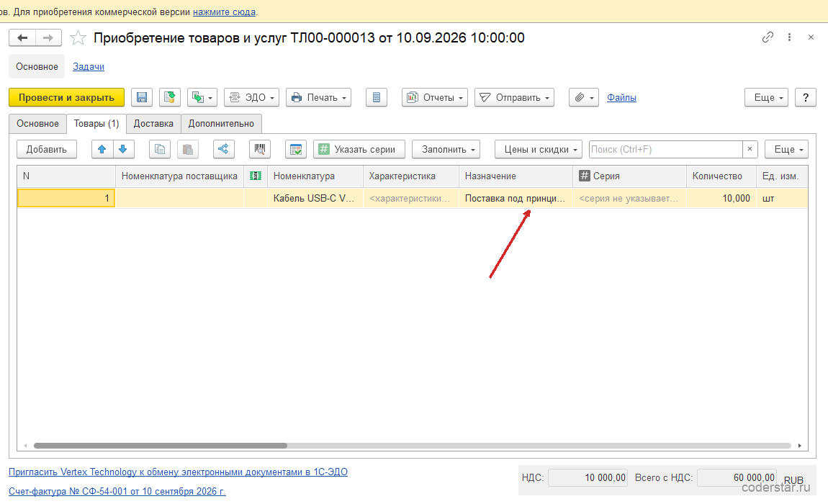This screenshot has width=828, height=504.
Task: Click the table icon with green checkmark
Action: pyautogui.click(x=296, y=149)
